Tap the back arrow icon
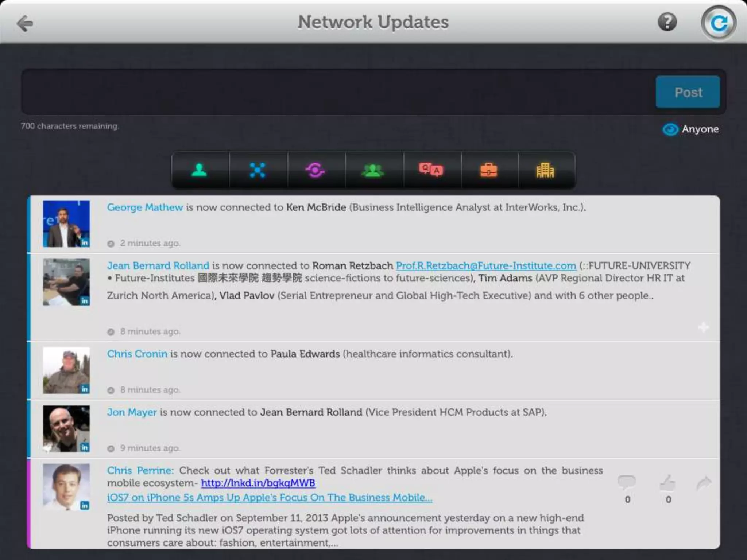Viewport: 747px width, 560px height. (x=25, y=23)
